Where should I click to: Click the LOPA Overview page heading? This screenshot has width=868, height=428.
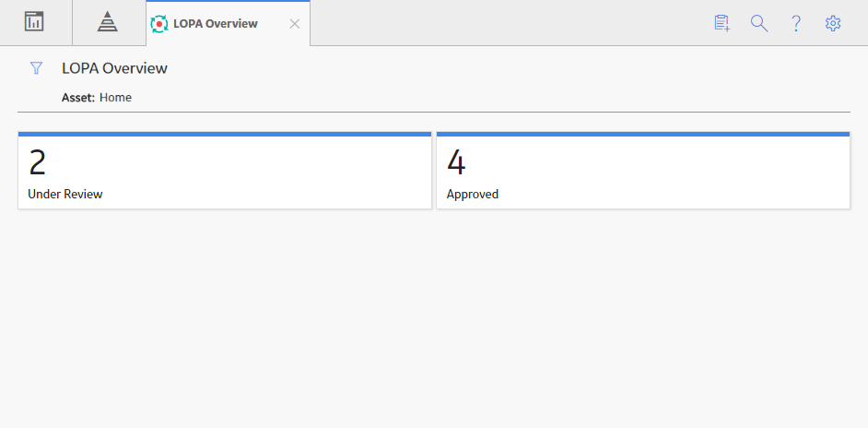pyautogui.click(x=114, y=68)
